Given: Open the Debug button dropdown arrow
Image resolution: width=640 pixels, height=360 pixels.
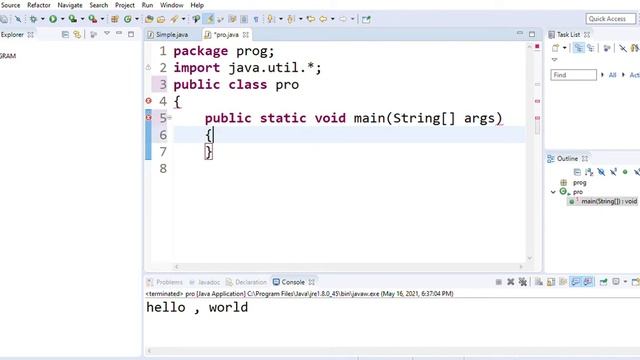Looking at the screenshot, I should coord(42,19).
